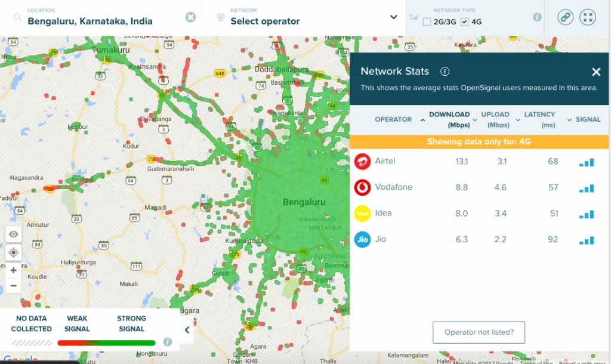The height and width of the screenshot is (364, 611).
Task: Clear the Bengaluru location search field
Action: [x=190, y=17]
